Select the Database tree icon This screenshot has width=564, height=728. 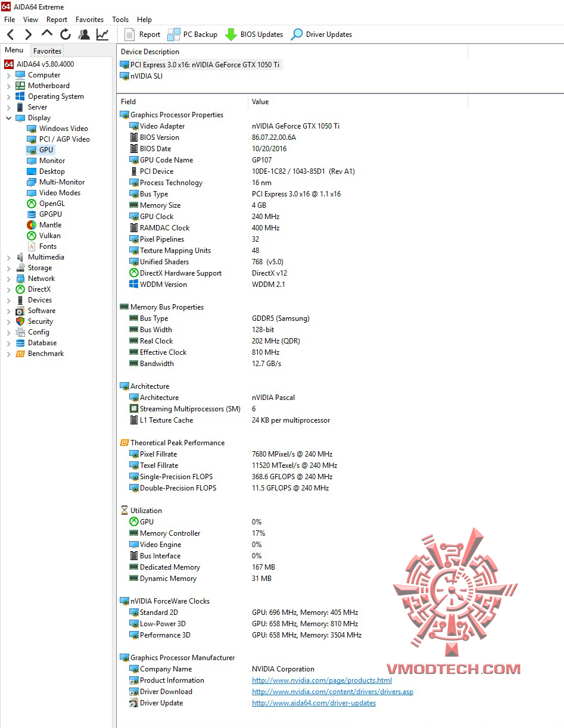click(20, 343)
